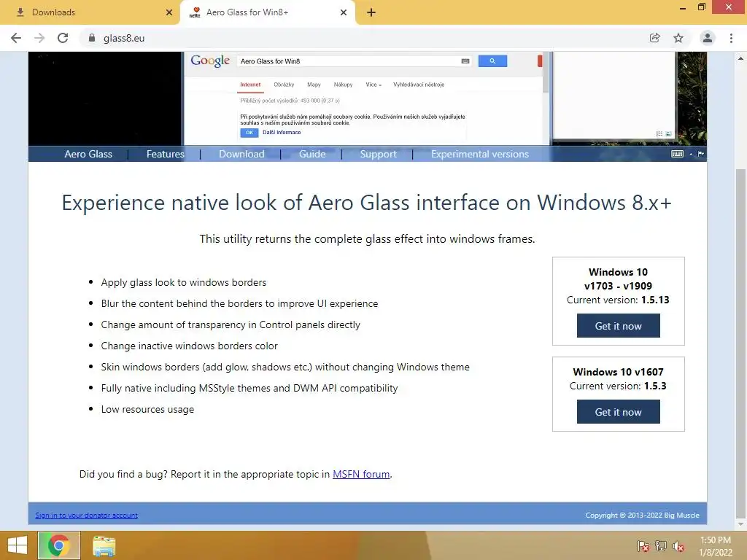This screenshot has height=560, width=747.
Task: Select the Aero Glass for Win8+ tab
Action: 268,12
